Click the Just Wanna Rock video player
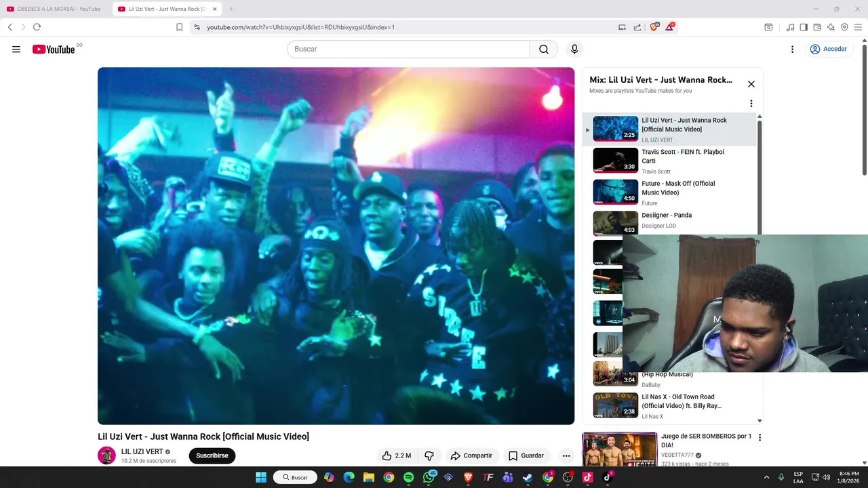 pyautogui.click(x=336, y=246)
